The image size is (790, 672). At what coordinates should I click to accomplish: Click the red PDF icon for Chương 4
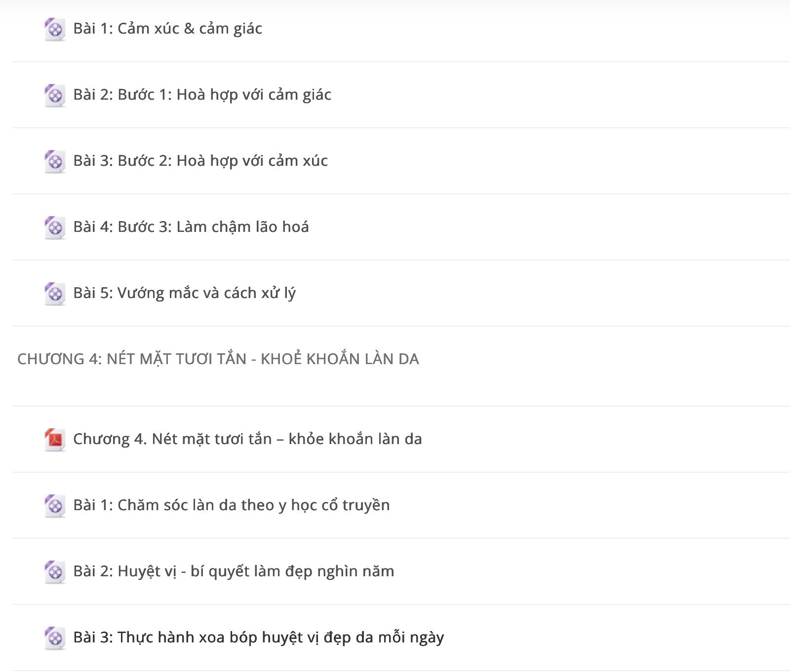point(55,440)
